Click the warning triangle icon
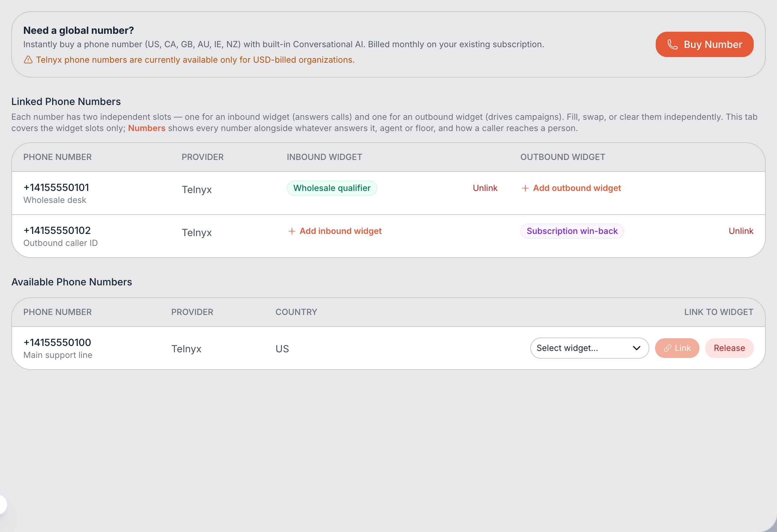This screenshot has width=777, height=532. click(28, 60)
